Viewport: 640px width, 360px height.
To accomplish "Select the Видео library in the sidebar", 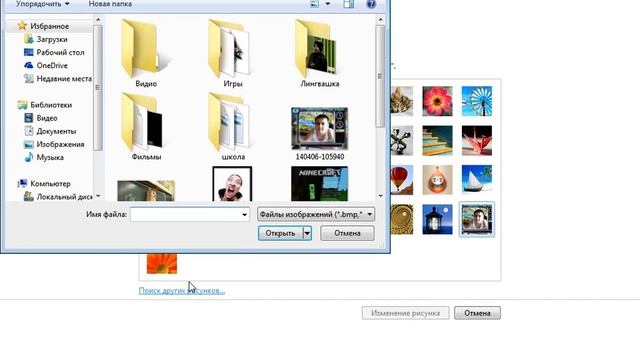I will tap(47, 118).
